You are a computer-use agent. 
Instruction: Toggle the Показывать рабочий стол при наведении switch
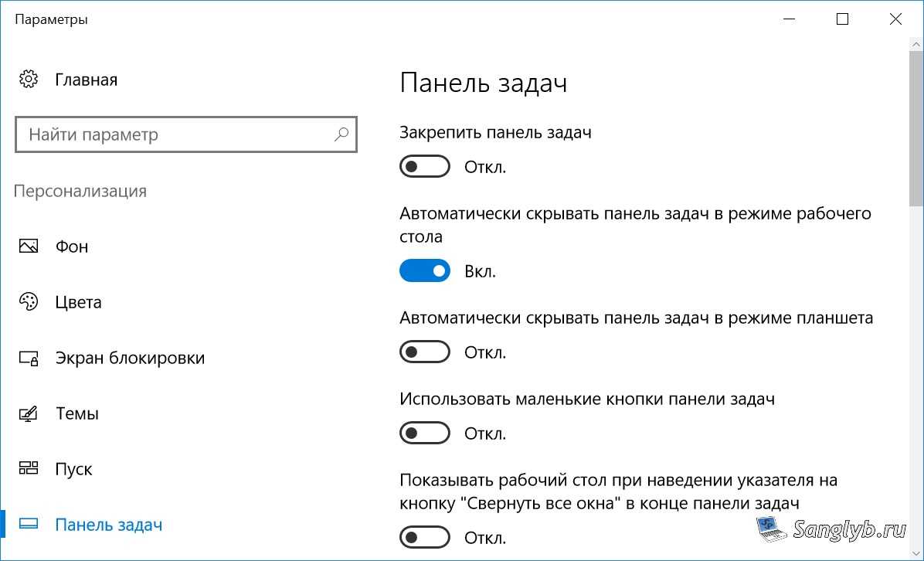point(424,537)
